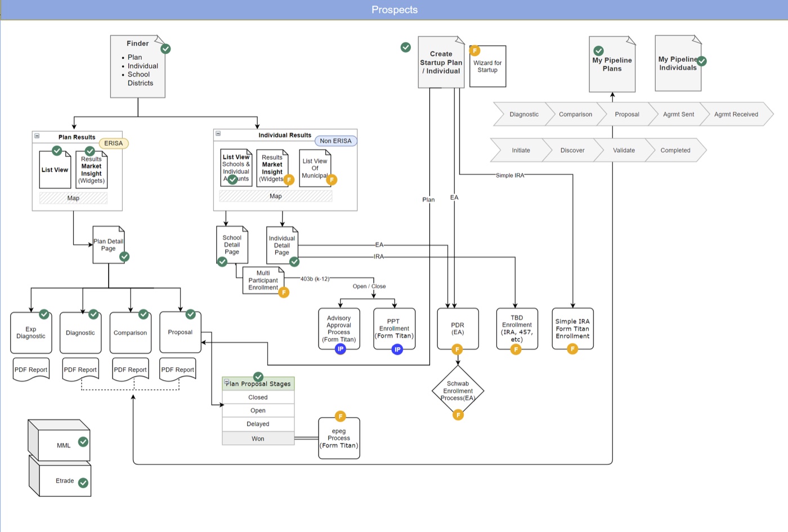Select the Diagnostic pipeline stage arrow
This screenshot has height=532, width=788.
tap(524, 114)
